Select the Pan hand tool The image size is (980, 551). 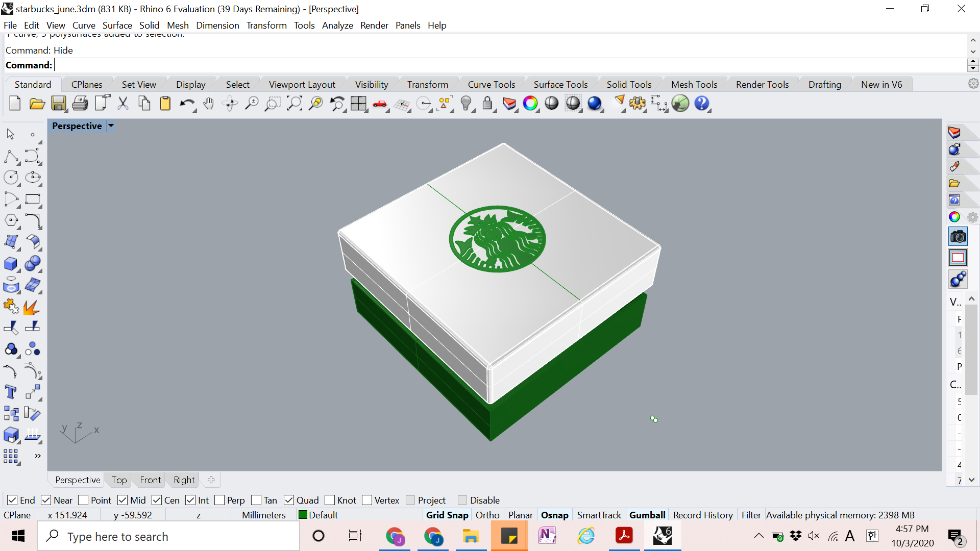coord(208,104)
